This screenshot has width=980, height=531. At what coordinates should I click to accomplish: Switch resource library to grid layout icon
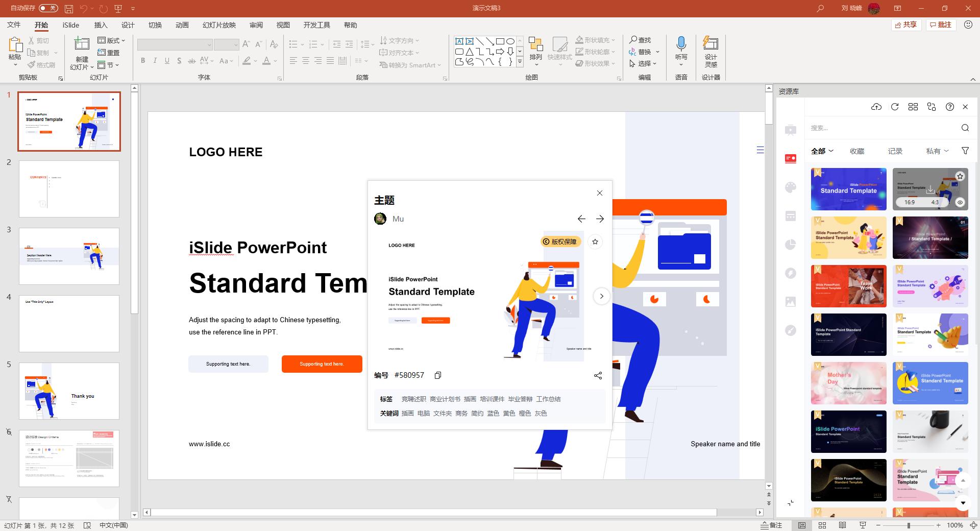click(x=913, y=107)
